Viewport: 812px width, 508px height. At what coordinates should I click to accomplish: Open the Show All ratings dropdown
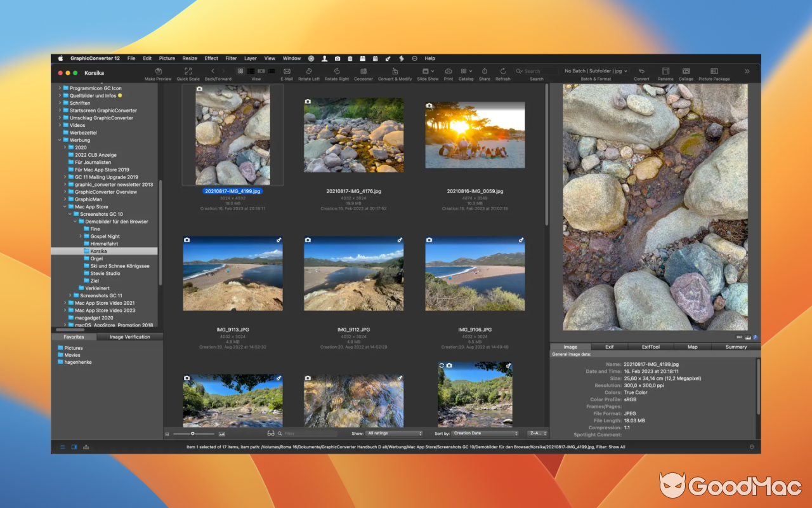[393, 433]
